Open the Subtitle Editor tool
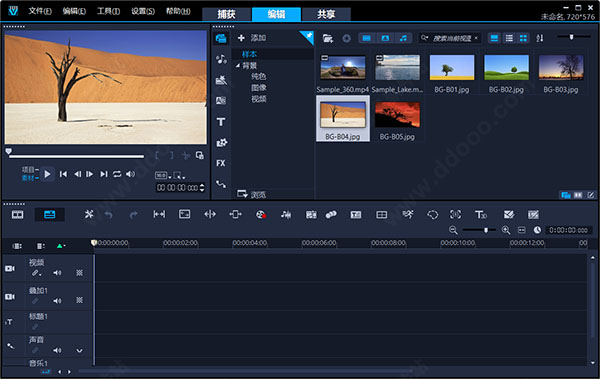This screenshot has height=379, width=600. [x=356, y=215]
